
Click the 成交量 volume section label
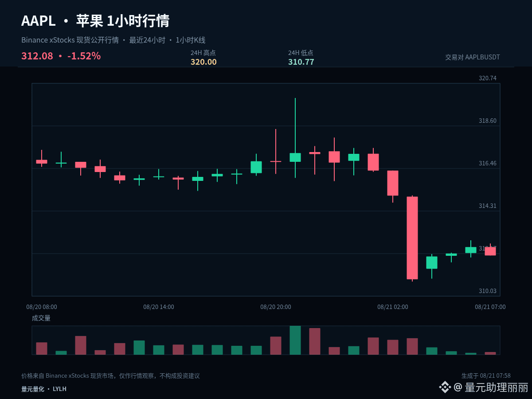(x=41, y=318)
